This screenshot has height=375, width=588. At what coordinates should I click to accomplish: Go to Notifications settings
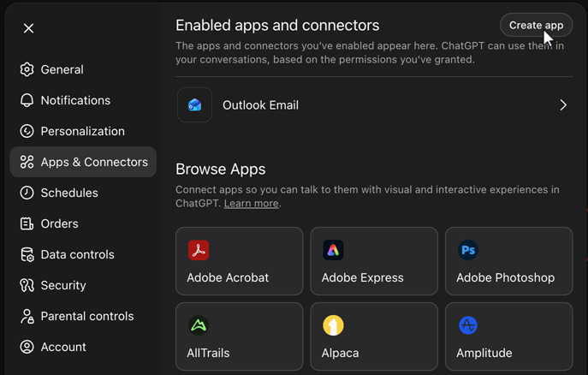pos(75,100)
